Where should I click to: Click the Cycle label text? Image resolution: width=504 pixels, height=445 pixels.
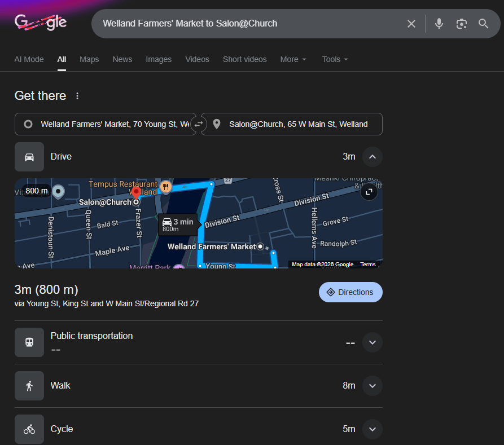click(62, 429)
